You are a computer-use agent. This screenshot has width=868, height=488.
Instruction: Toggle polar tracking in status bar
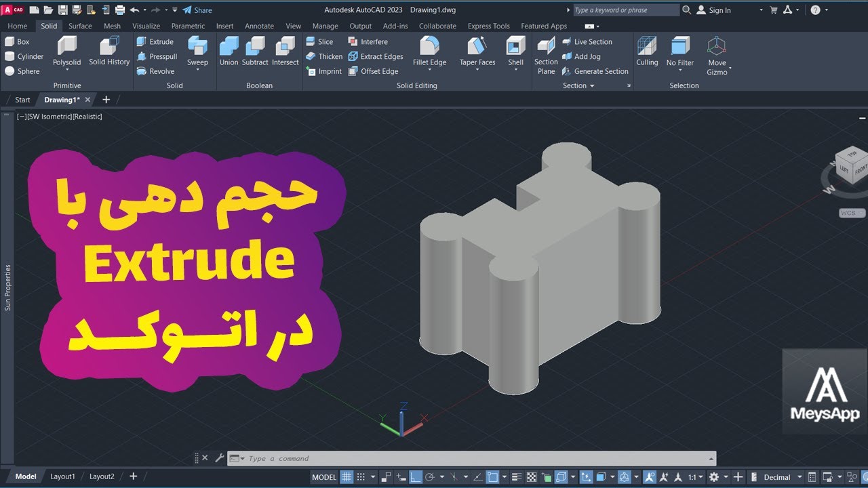point(430,477)
